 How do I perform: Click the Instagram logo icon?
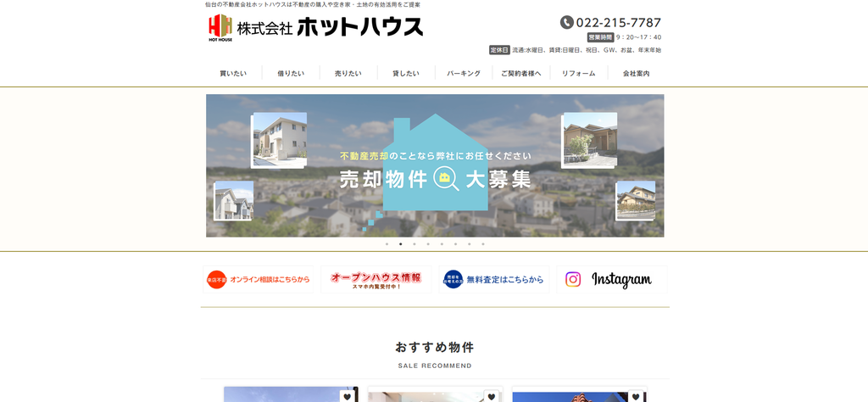coord(573,279)
